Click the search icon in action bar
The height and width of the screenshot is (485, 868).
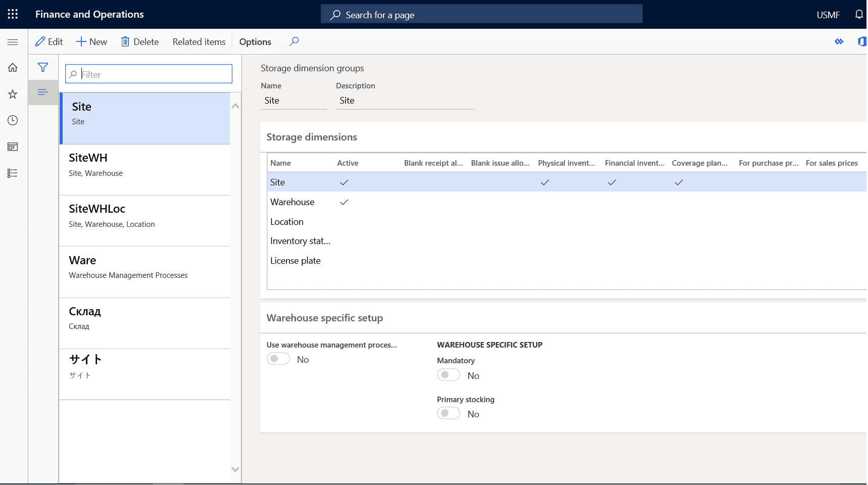(x=294, y=41)
